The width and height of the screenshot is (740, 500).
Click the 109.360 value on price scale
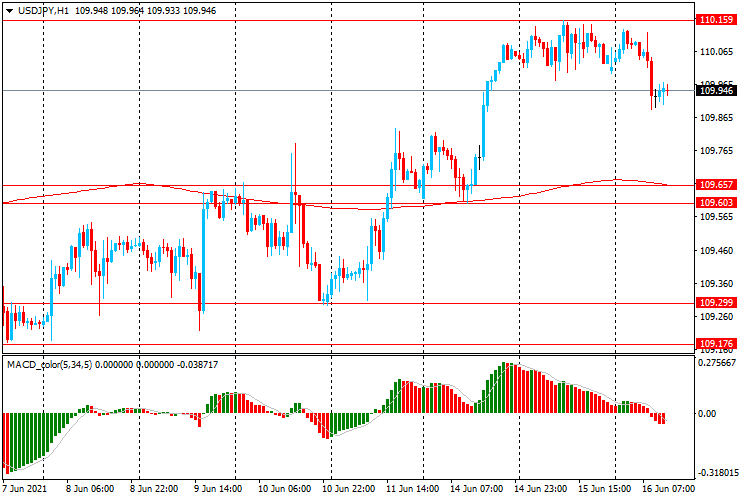pyautogui.click(x=716, y=283)
